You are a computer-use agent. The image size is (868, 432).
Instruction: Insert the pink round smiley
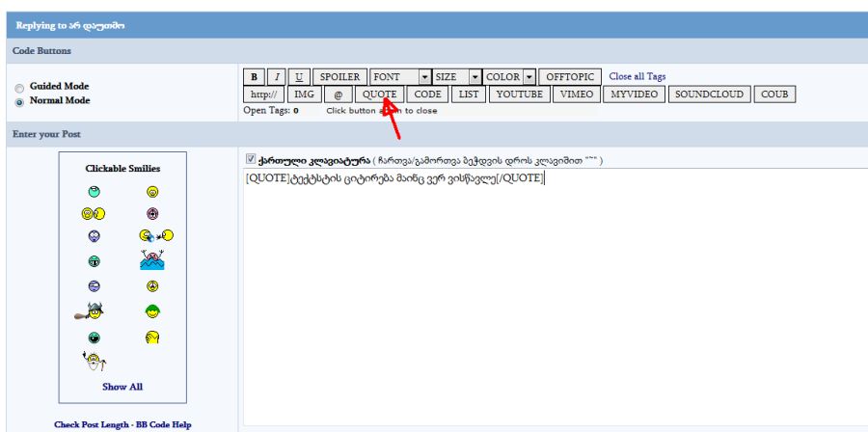tap(152, 213)
